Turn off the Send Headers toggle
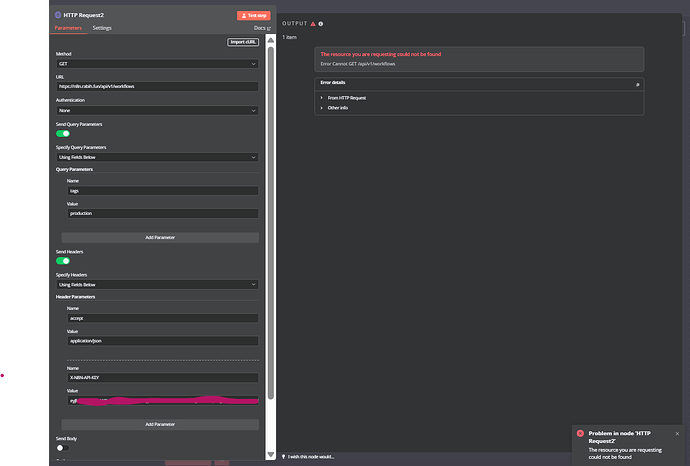The width and height of the screenshot is (690, 466). point(63,260)
